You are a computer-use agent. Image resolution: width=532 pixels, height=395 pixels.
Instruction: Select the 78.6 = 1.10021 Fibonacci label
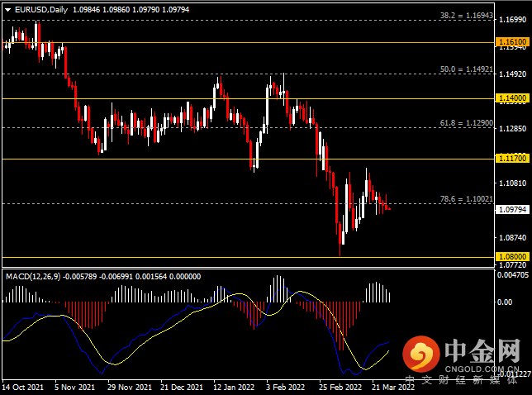467,199
